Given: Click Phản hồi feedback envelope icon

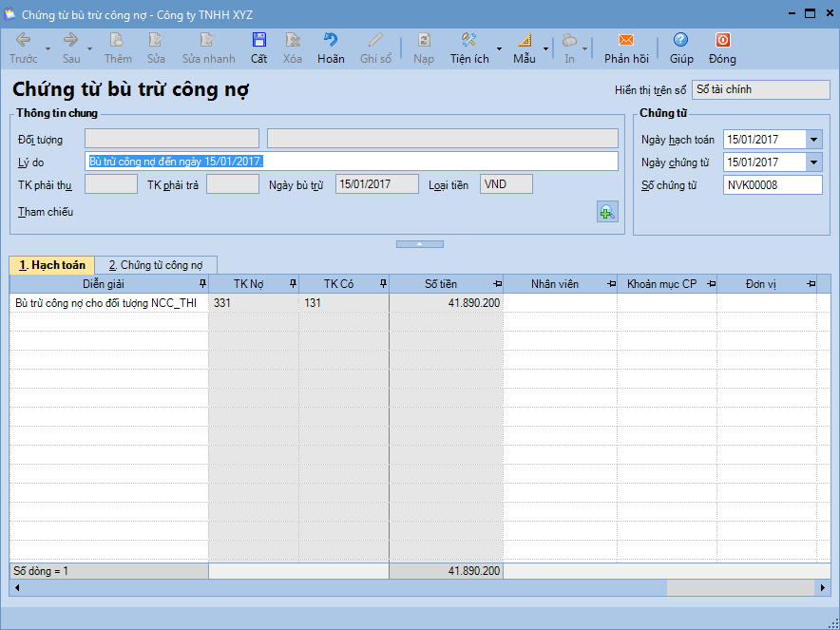Looking at the screenshot, I should tap(625, 40).
